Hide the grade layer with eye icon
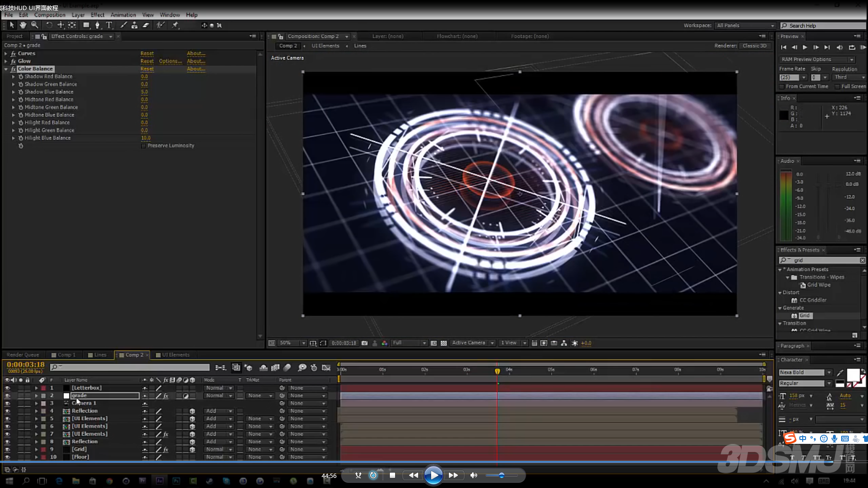868x488 pixels. click(x=7, y=396)
